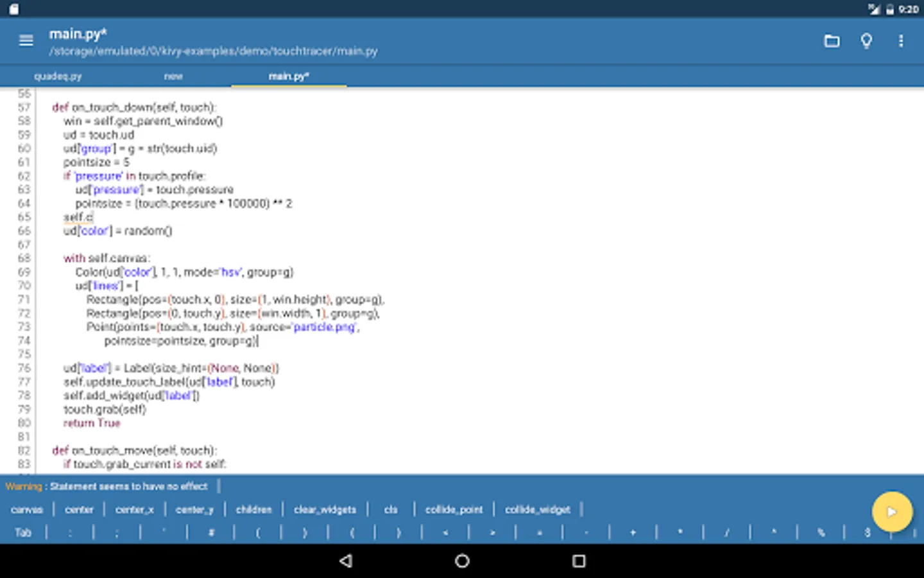924x578 pixels.
Task: Click the def on_touch_move line
Action: point(135,450)
